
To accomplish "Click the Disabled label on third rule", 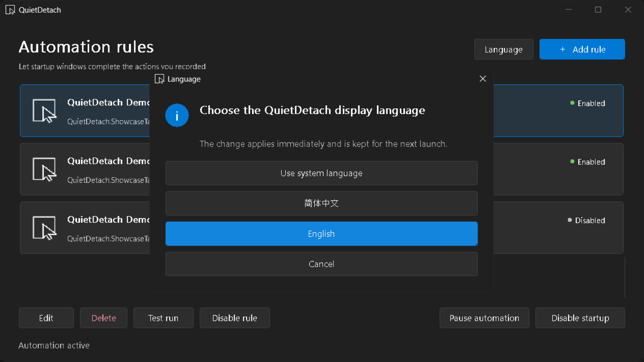I will point(590,221).
